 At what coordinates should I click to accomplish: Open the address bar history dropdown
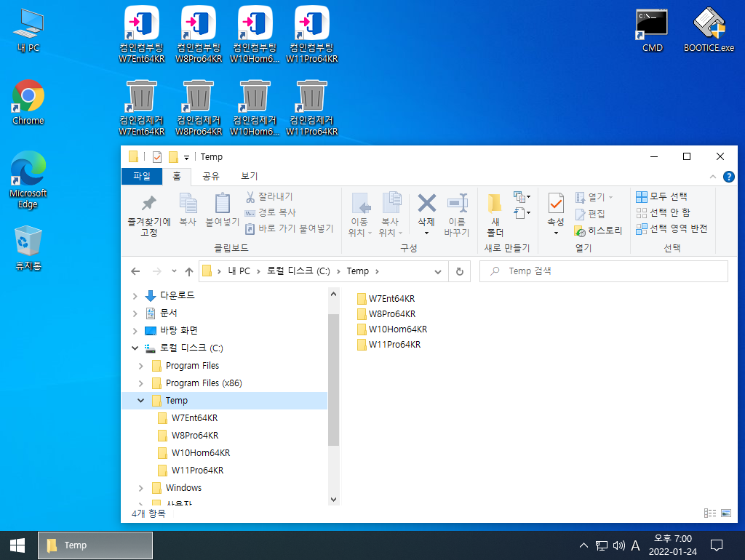(437, 272)
